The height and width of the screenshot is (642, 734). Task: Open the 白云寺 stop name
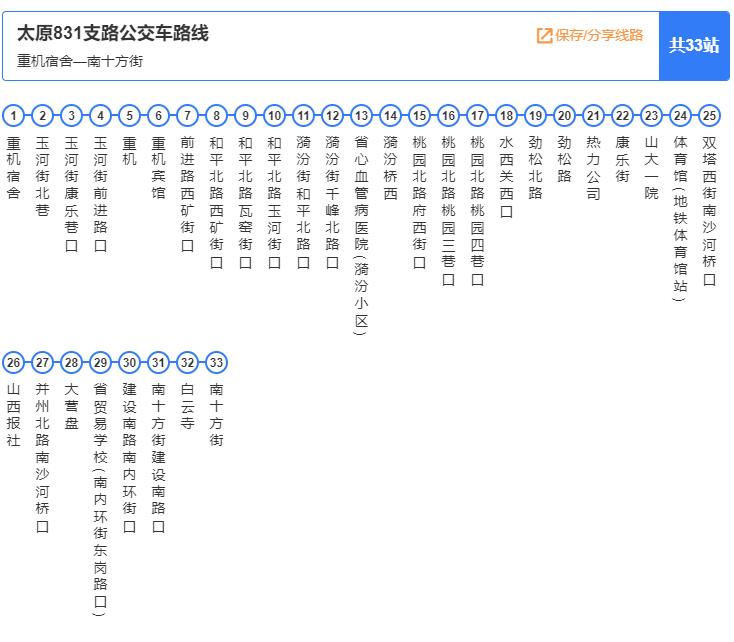tap(188, 406)
